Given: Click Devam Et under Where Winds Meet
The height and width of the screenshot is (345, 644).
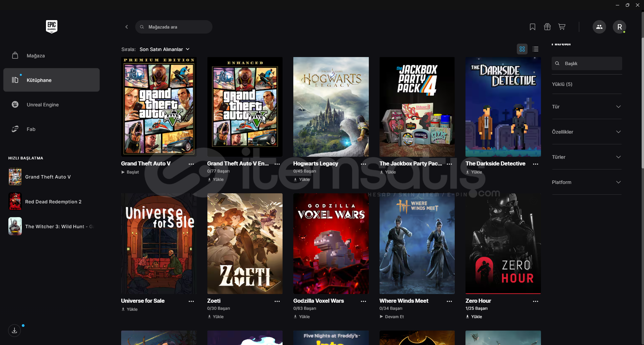Looking at the screenshot, I should [x=392, y=317].
